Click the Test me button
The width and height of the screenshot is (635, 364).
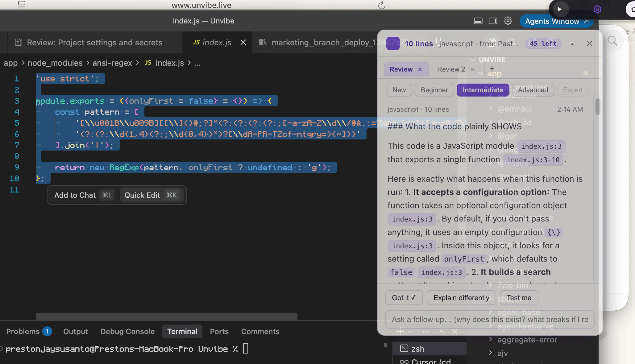pyautogui.click(x=519, y=298)
